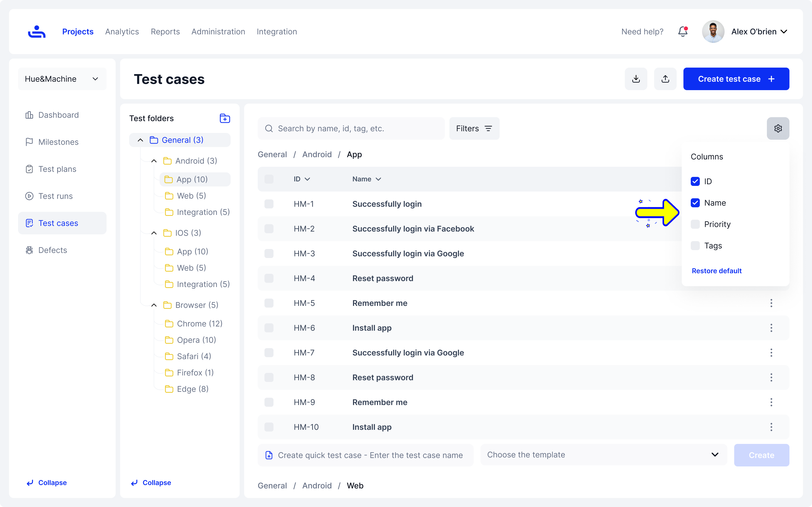Image resolution: width=812 pixels, height=507 pixels.
Task: Uncheck the Name column checkbox
Action: (x=695, y=203)
